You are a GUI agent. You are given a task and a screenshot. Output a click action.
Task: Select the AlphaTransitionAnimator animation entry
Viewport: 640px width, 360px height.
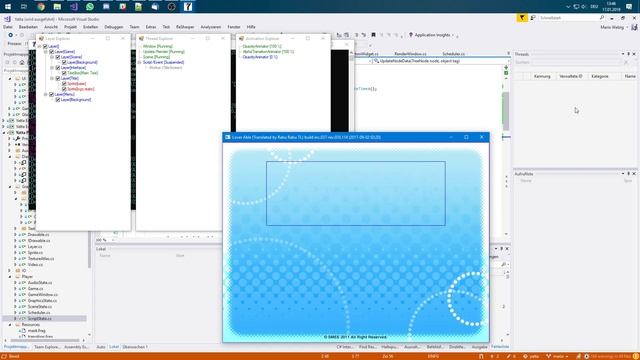(x=268, y=52)
